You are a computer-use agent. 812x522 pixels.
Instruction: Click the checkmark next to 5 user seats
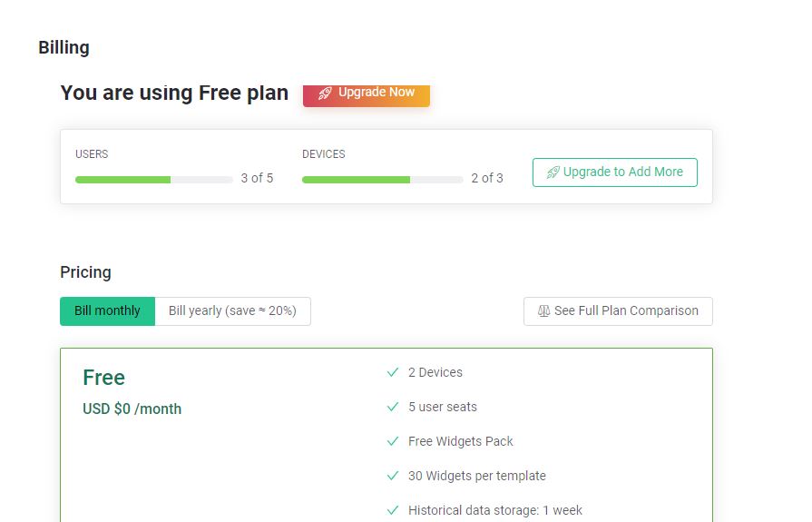coord(393,407)
